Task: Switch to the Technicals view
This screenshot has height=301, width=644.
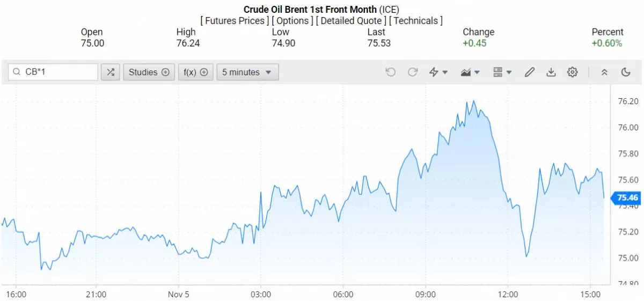Action: click(x=415, y=21)
